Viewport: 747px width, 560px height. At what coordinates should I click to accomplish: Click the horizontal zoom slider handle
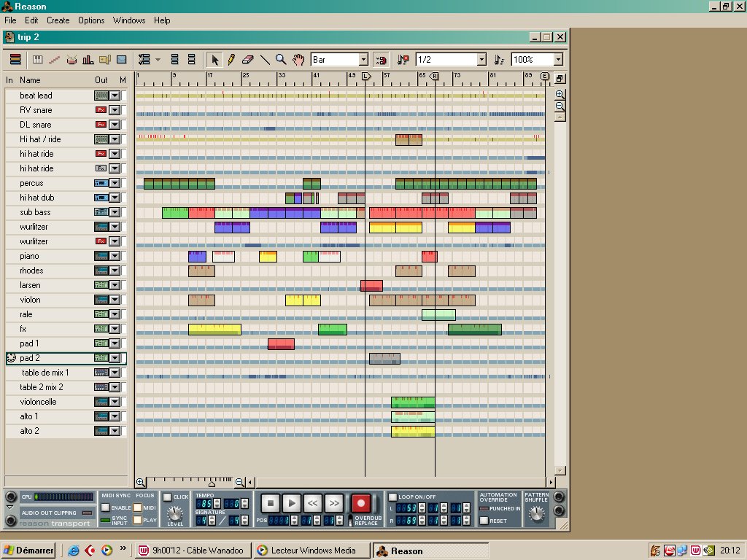212,483
